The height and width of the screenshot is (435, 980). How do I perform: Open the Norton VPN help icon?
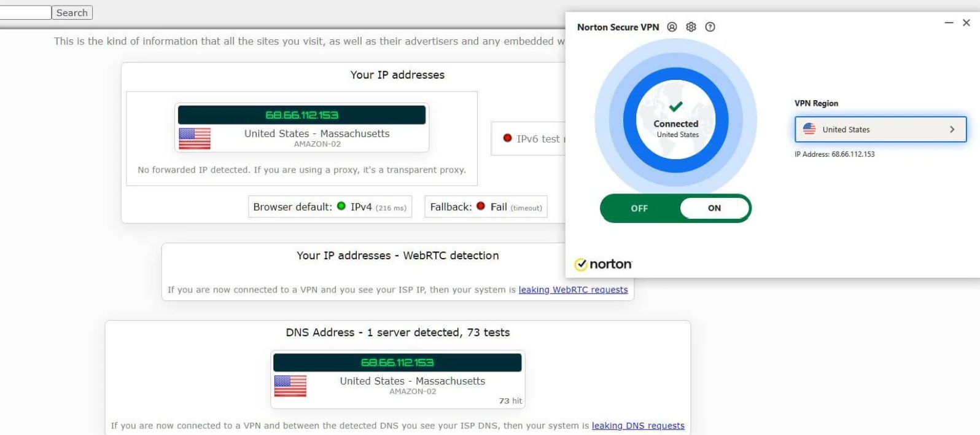pyautogui.click(x=710, y=27)
